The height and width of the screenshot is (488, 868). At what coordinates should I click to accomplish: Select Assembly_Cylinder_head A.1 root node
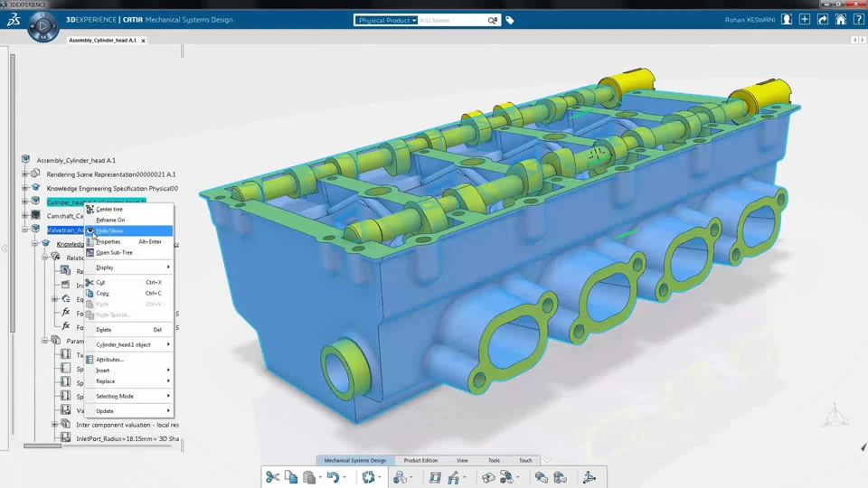click(x=76, y=161)
